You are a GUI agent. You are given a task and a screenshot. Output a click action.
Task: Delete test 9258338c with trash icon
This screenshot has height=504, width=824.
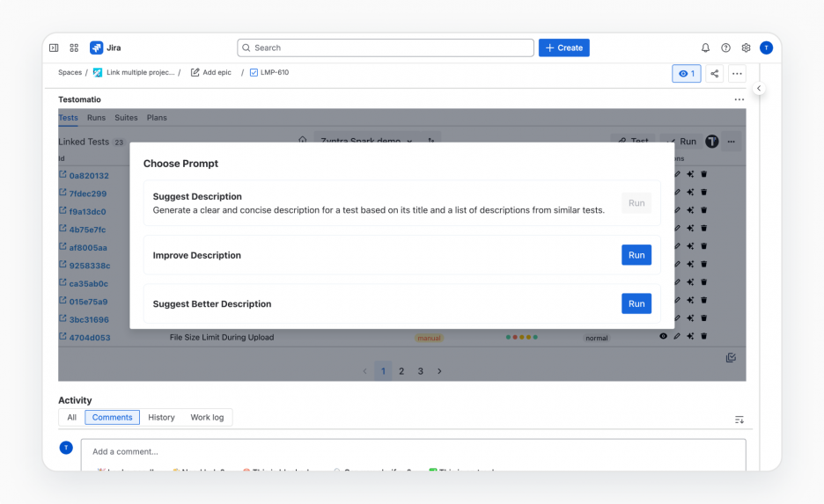pos(703,264)
